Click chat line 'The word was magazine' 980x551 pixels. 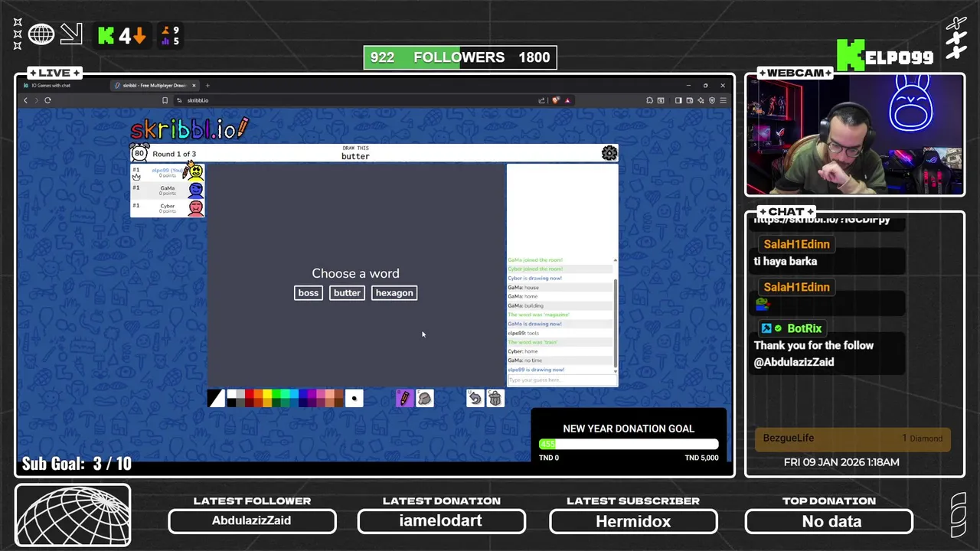(x=539, y=315)
